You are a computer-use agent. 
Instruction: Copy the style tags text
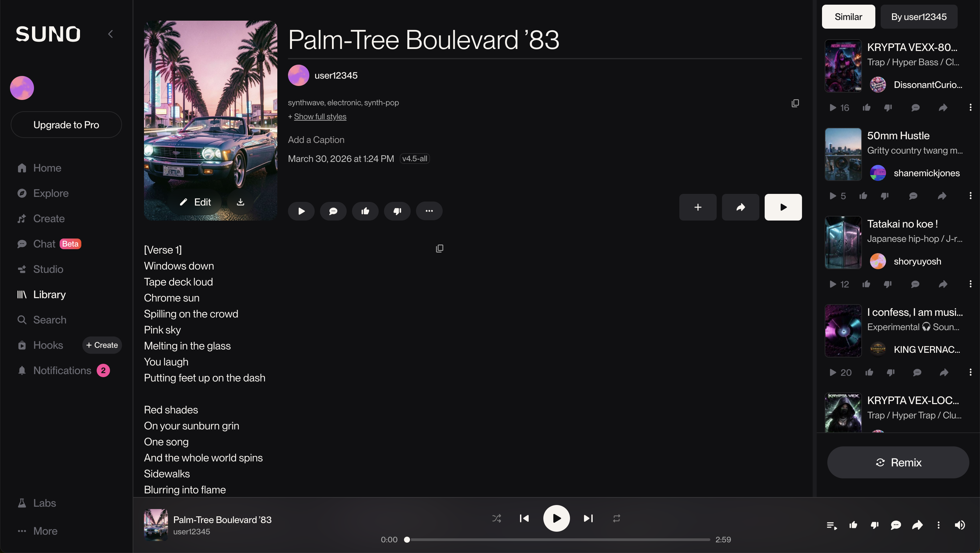795,104
